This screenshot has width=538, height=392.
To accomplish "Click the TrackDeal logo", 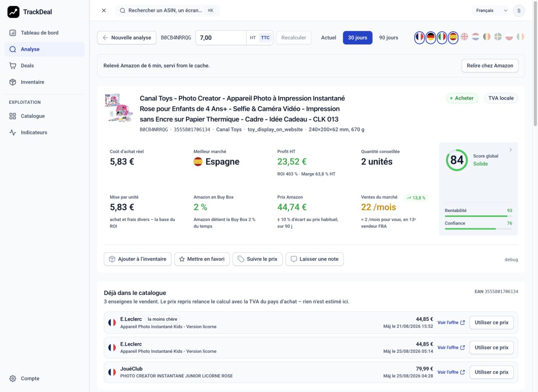I will (x=30, y=12).
